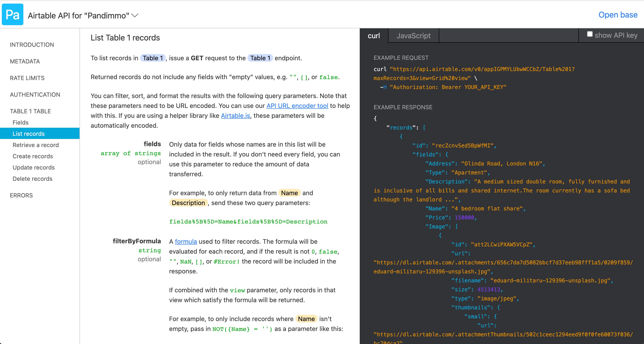Open the formula documentation link

pos(185,241)
